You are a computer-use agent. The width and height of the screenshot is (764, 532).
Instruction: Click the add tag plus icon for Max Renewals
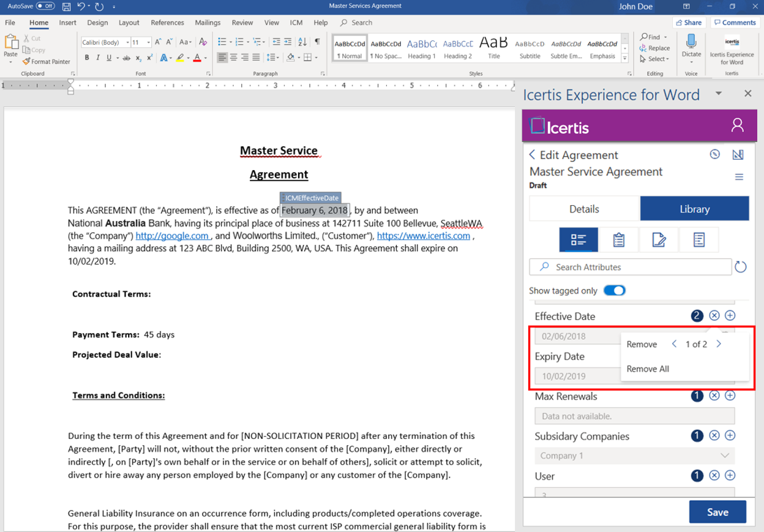click(730, 396)
